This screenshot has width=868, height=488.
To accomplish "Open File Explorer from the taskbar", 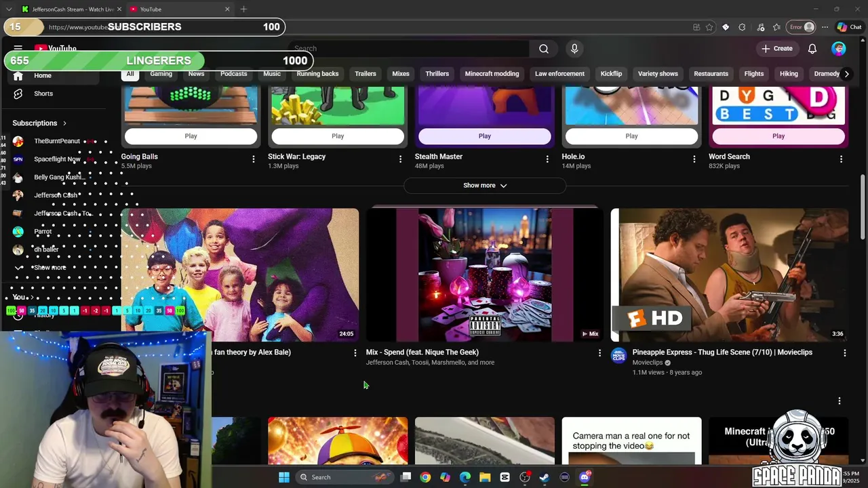I will [x=485, y=477].
